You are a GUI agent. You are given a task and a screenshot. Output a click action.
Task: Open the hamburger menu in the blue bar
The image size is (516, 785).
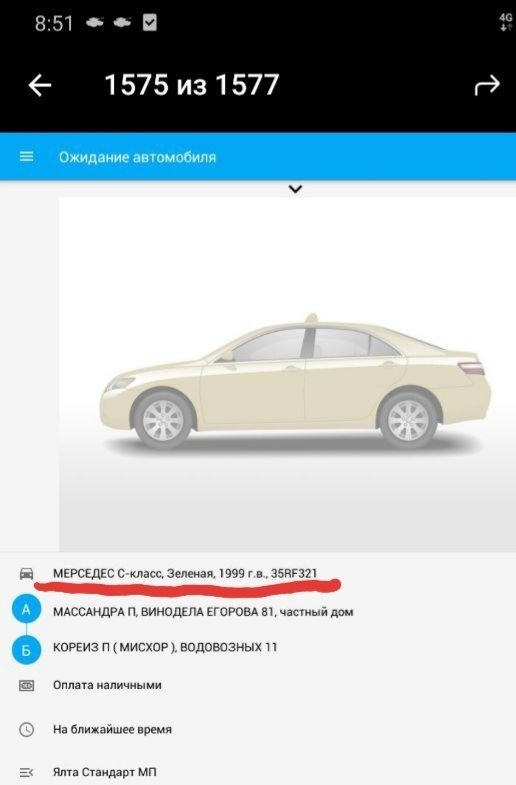[x=27, y=157]
